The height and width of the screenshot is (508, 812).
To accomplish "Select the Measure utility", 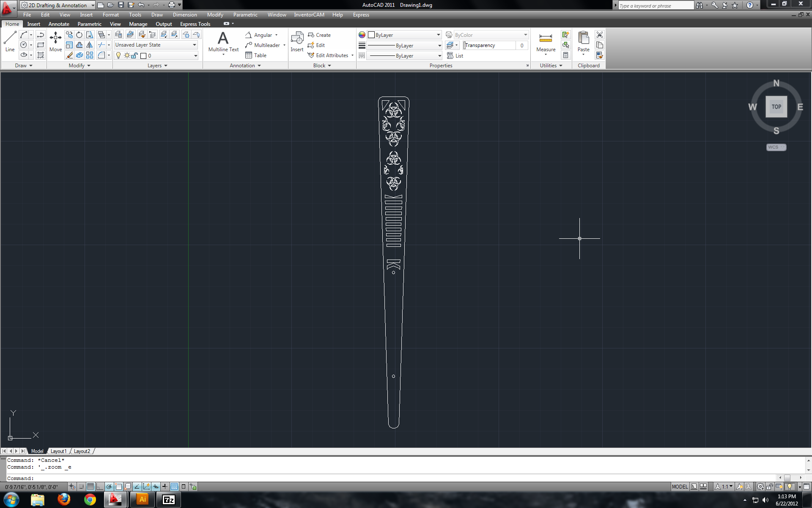I will point(546,41).
